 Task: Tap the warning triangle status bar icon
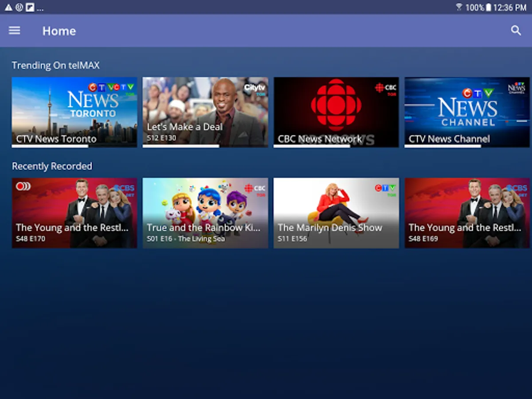8,8
